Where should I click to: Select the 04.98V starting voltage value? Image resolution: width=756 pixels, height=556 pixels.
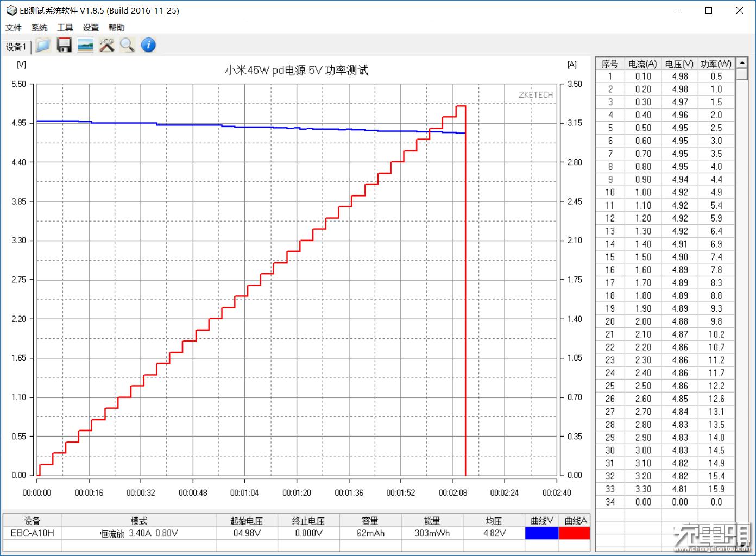247,533
